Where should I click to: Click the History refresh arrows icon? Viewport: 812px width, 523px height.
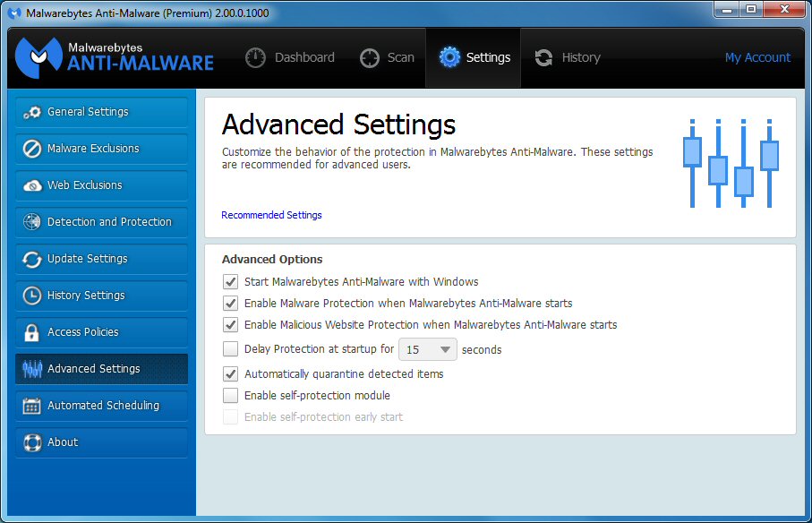click(543, 57)
